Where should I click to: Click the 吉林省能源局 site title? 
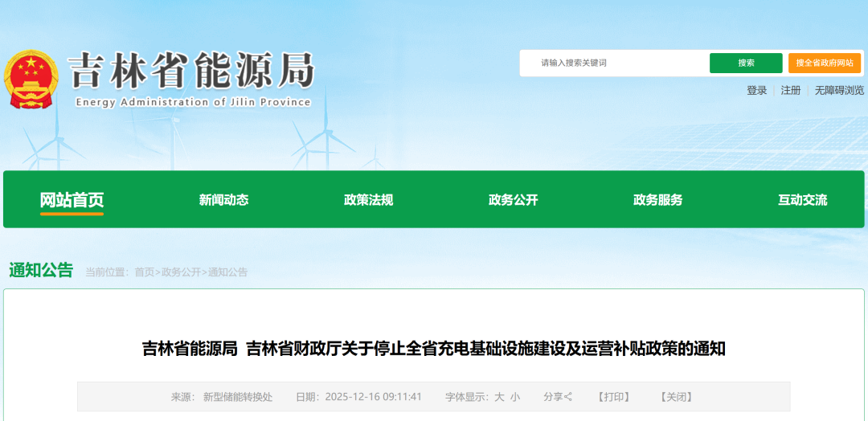coord(190,72)
